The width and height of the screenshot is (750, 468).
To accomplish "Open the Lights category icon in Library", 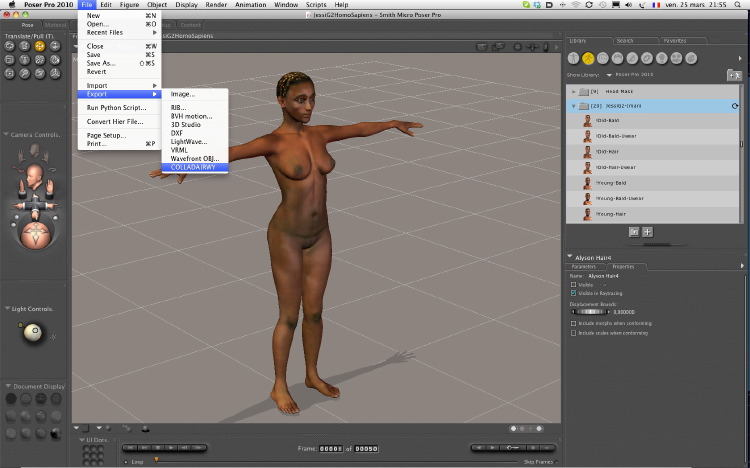I will point(662,58).
